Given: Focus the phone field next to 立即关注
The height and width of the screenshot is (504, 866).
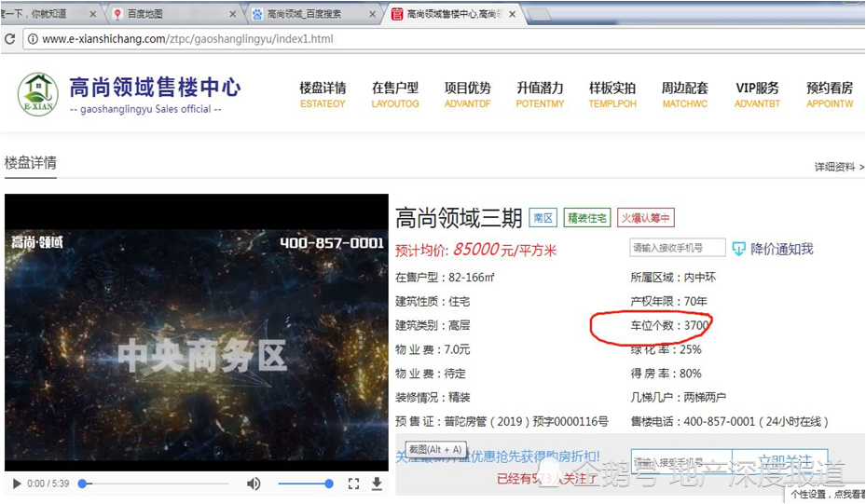Looking at the screenshot, I should (x=681, y=461).
